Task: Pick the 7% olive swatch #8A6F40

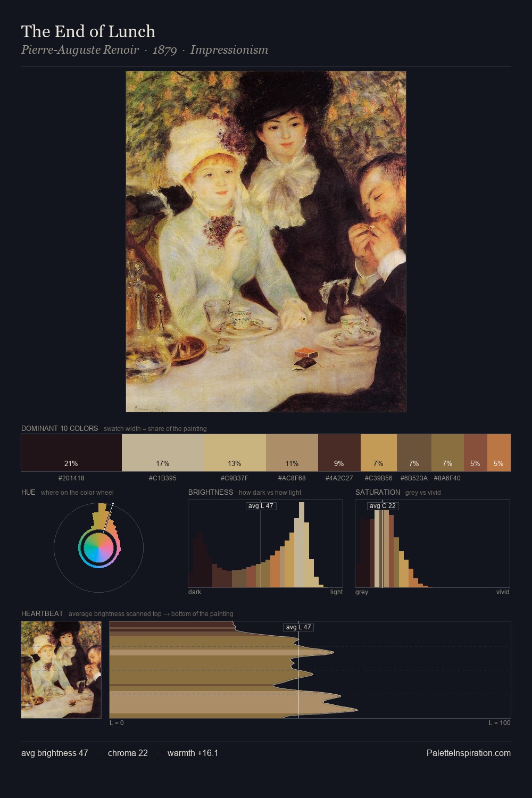Action: tap(447, 453)
